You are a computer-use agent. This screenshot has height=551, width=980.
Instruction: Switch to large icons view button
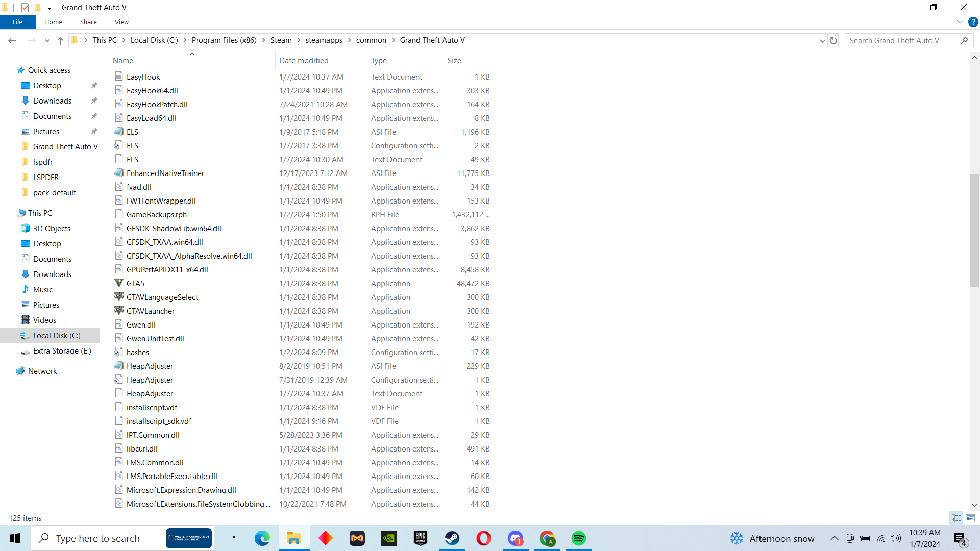pos(970,518)
